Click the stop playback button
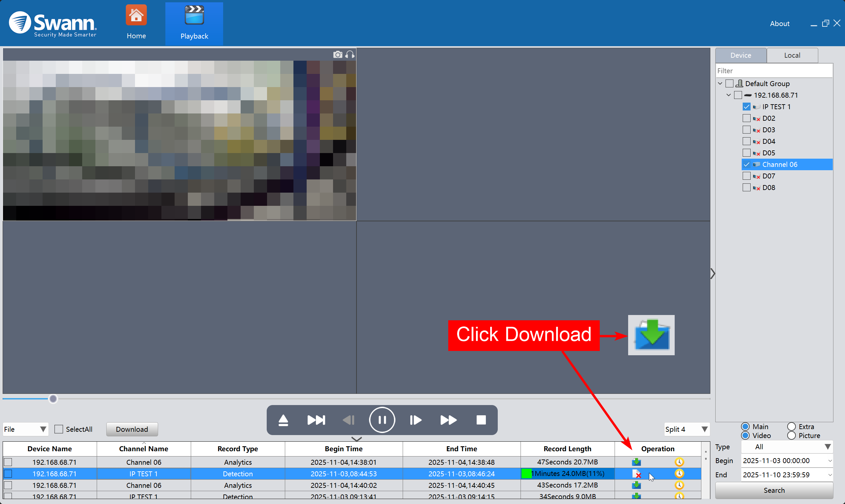Image resolution: width=845 pixels, height=504 pixels. [481, 420]
